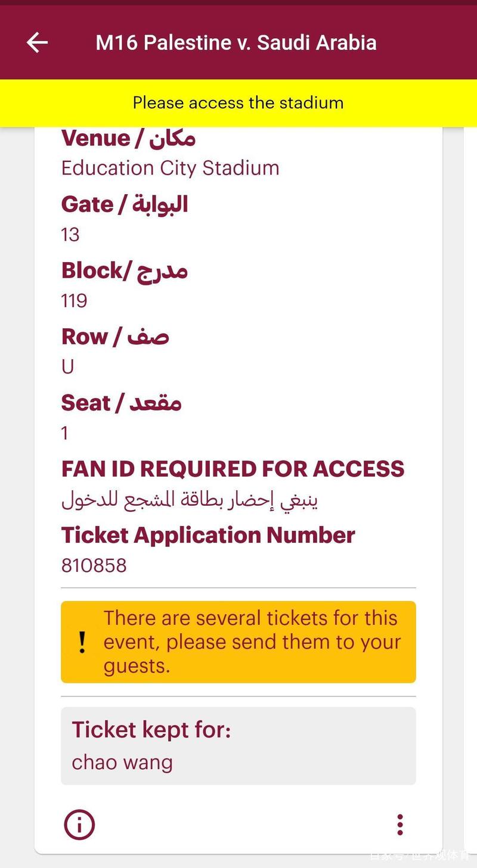Screen dimensions: 477x868
Task: Tap the ticket application number 810858
Action: tap(94, 565)
